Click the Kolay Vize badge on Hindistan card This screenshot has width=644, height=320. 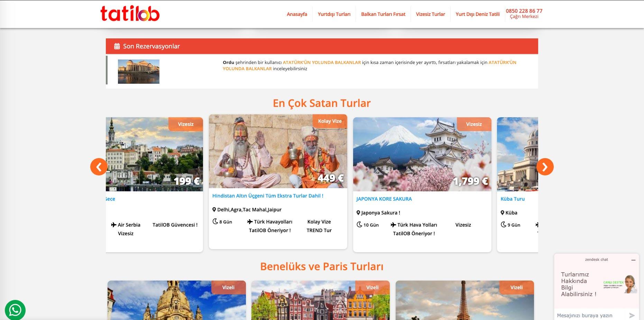[x=330, y=121]
